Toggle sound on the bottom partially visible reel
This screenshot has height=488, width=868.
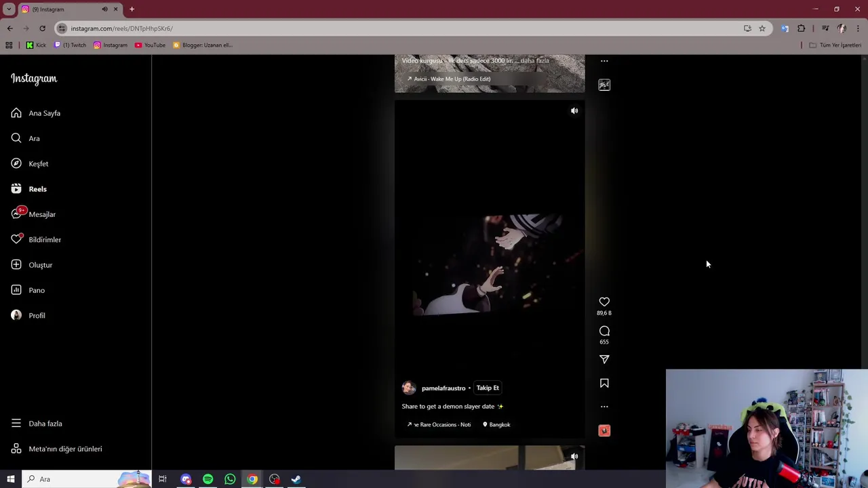574,456
